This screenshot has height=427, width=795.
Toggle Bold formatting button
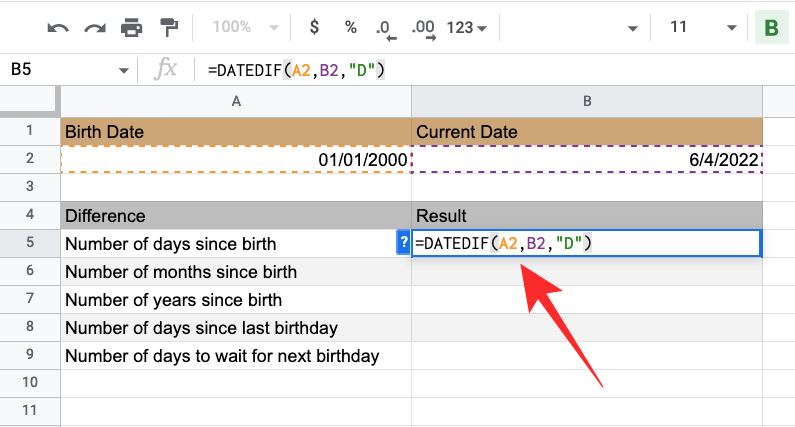pyautogui.click(x=771, y=27)
